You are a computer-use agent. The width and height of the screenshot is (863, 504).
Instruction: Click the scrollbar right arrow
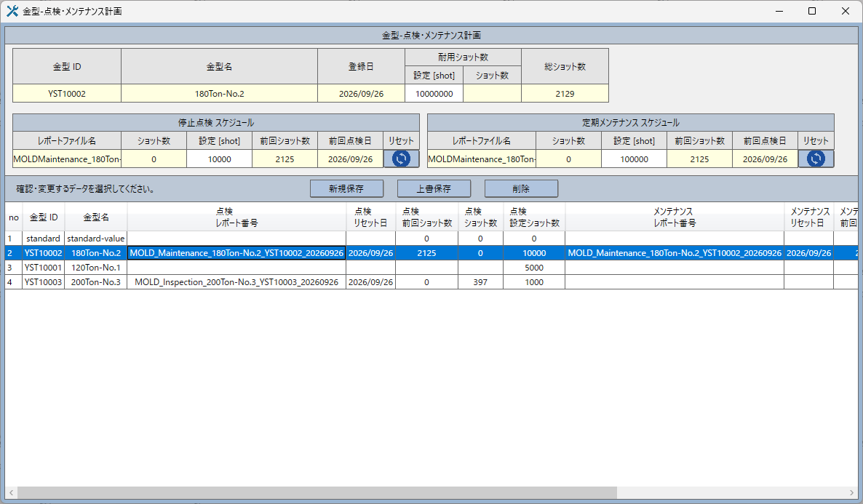tap(852, 492)
